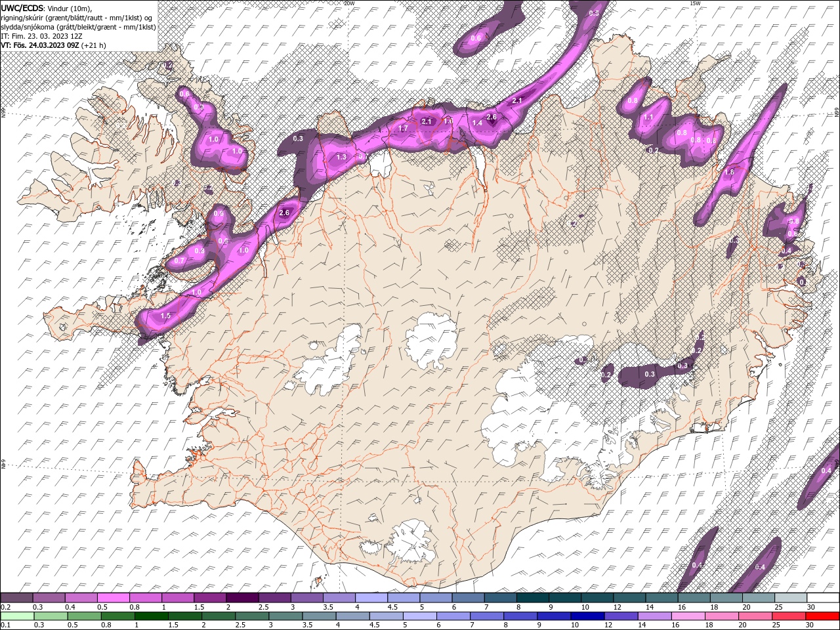Click the '0.2' snow legend value
Screen dimensions: 840x630
(5, 607)
